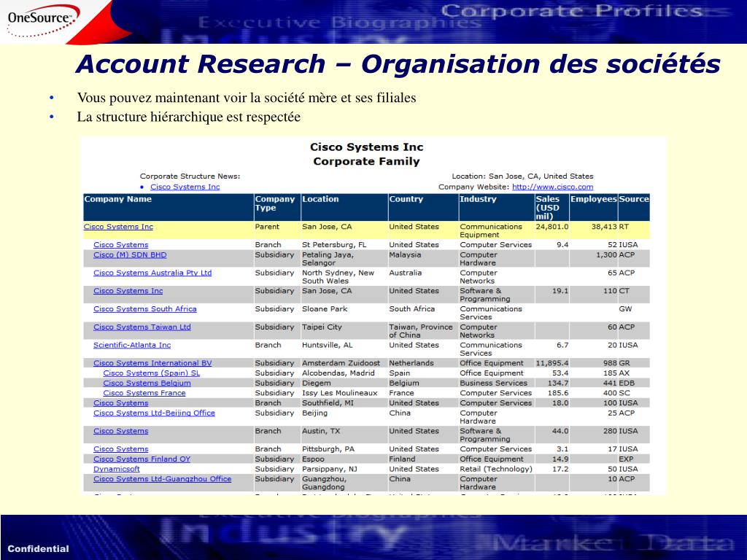
Task: Select the 11,895.4 sales value
Action: [x=551, y=363]
